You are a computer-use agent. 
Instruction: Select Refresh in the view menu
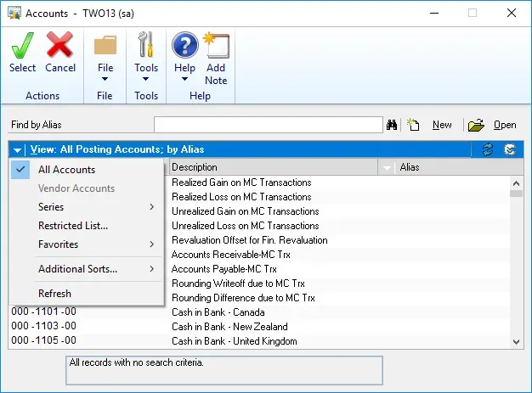[54, 294]
